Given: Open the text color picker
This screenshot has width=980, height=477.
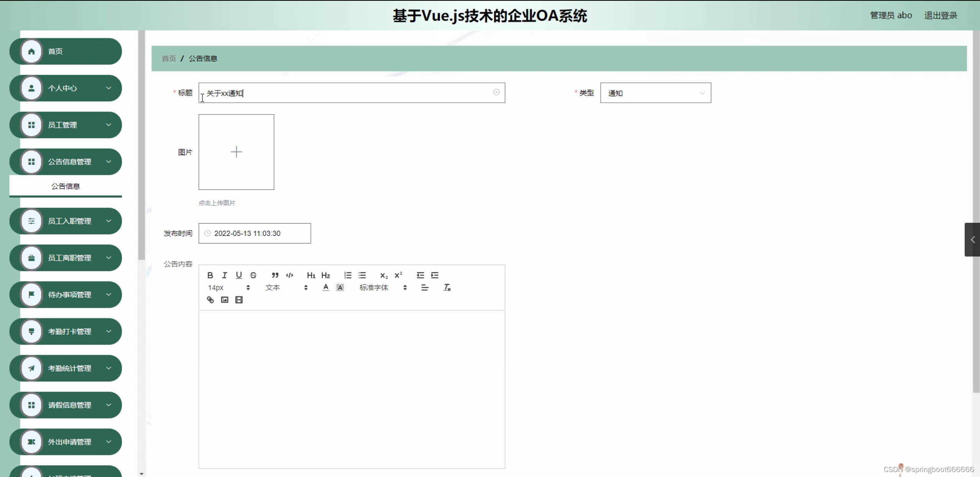Looking at the screenshot, I should tap(326, 287).
